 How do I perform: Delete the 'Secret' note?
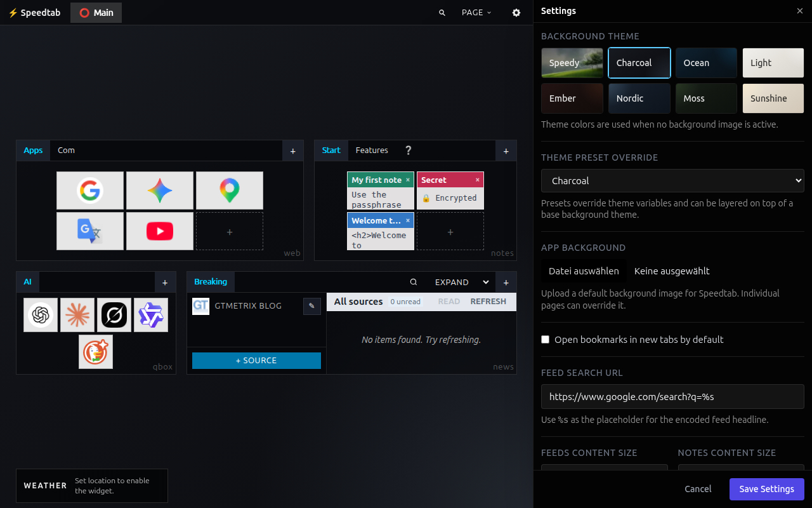478,180
